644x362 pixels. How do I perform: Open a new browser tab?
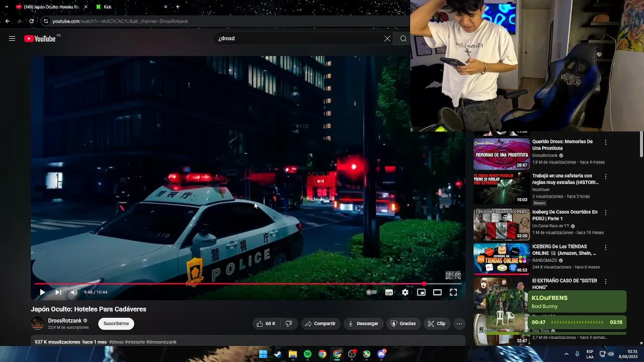178,7
